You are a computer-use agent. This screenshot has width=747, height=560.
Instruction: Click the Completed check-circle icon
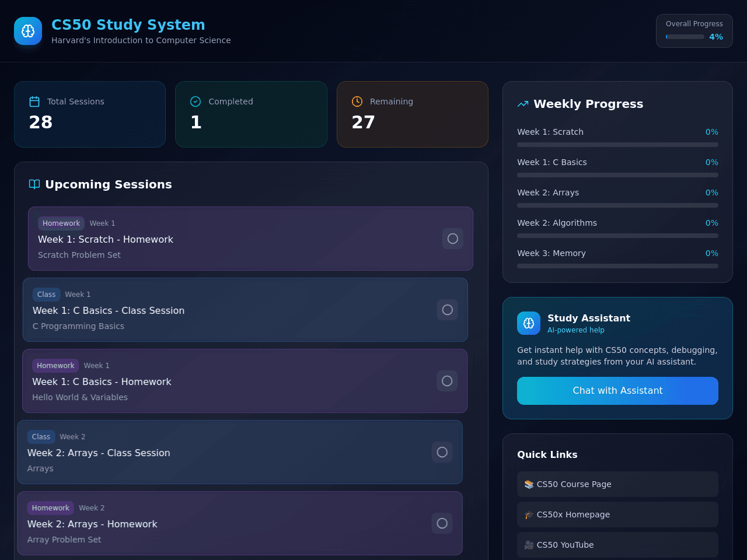coord(196,101)
